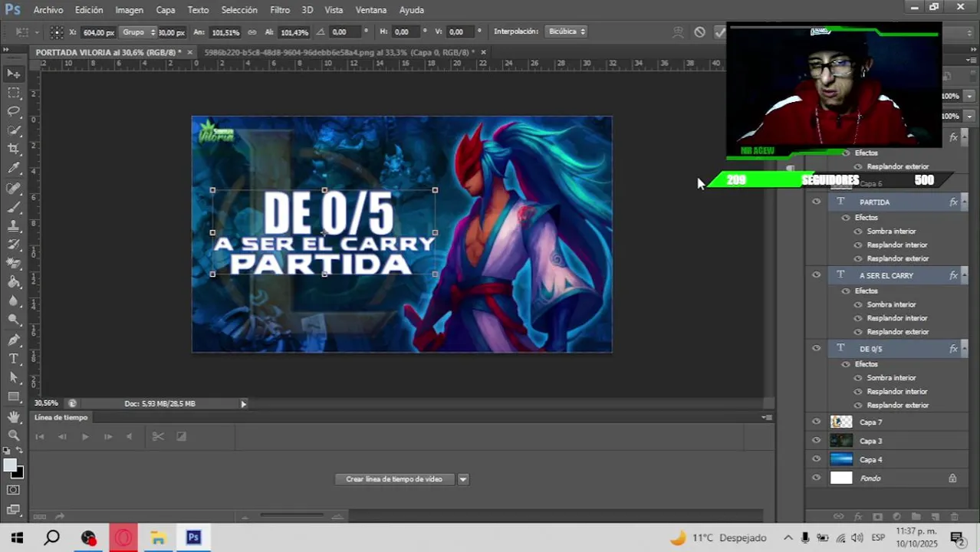The width and height of the screenshot is (980, 552).
Task: Hide the Capa 4 layer
Action: [x=816, y=459]
